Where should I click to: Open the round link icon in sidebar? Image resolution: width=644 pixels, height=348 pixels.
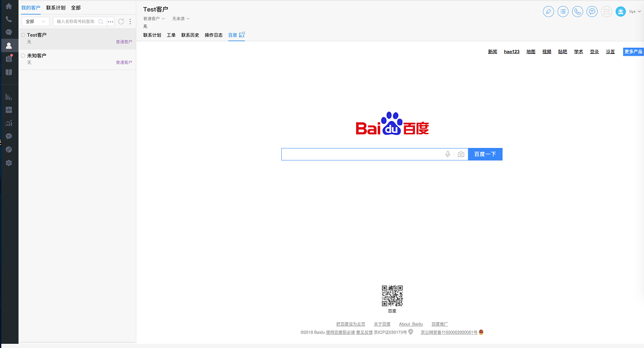(8, 149)
